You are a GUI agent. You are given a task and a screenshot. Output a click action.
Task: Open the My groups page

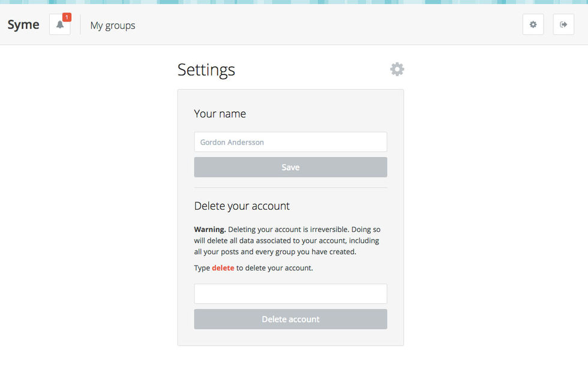[x=113, y=26]
